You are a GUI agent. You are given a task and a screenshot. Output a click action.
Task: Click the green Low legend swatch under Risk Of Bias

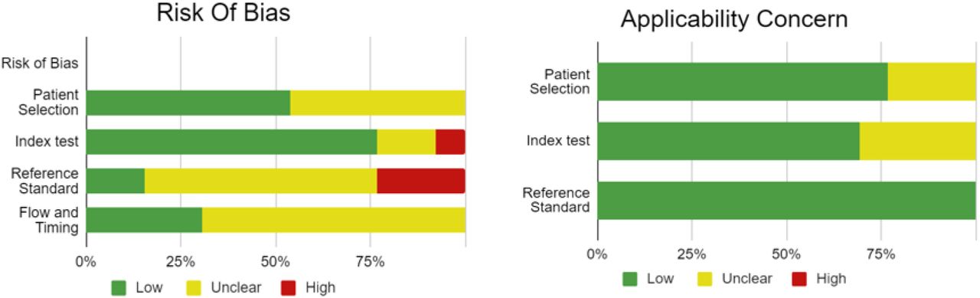click(119, 287)
